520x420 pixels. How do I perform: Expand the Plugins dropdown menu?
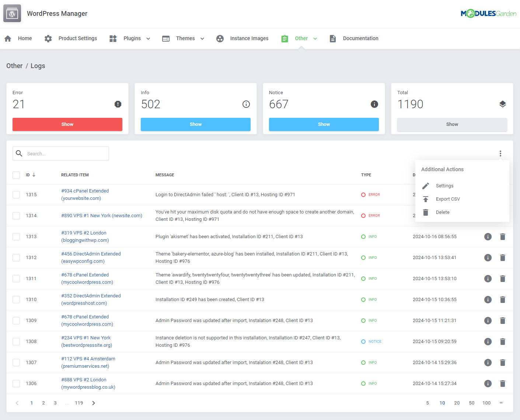(x=148, y=38)
